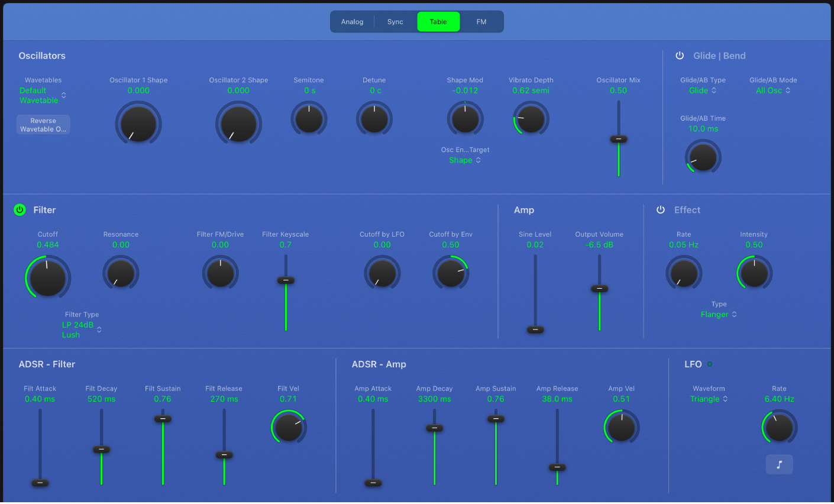Open the Filter Type LP 24dB Lush dropdown
Viewport: 834px width, 504px height.
point(82,329)
